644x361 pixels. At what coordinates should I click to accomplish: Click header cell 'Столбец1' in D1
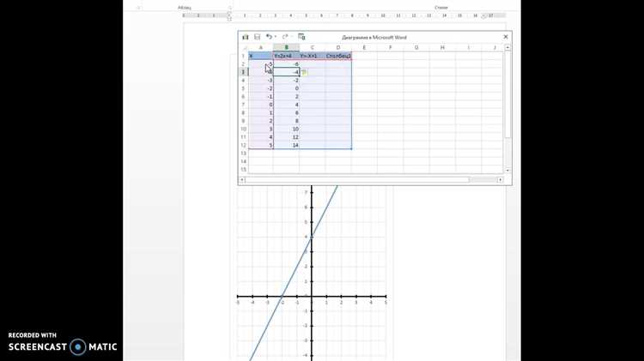coord(338,56)
